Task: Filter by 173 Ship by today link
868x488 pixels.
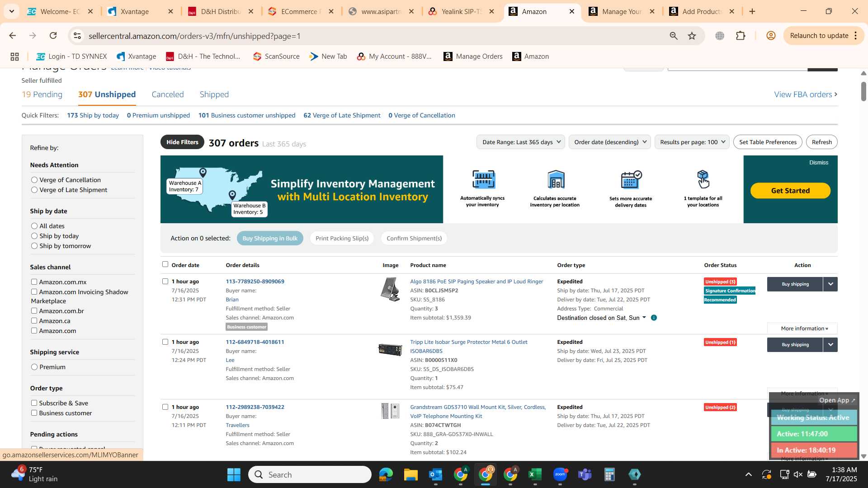Action: click(x=93, y=115)
